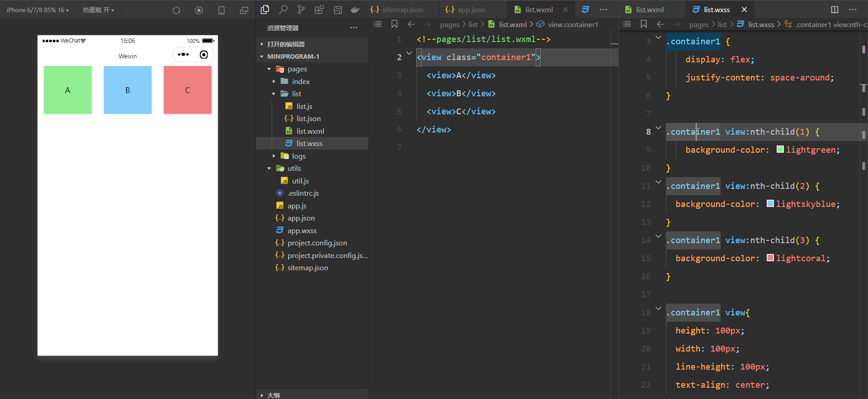Click the split editor icon
The width and height of the screenshot is (868, 399).
tap(835, 9)
